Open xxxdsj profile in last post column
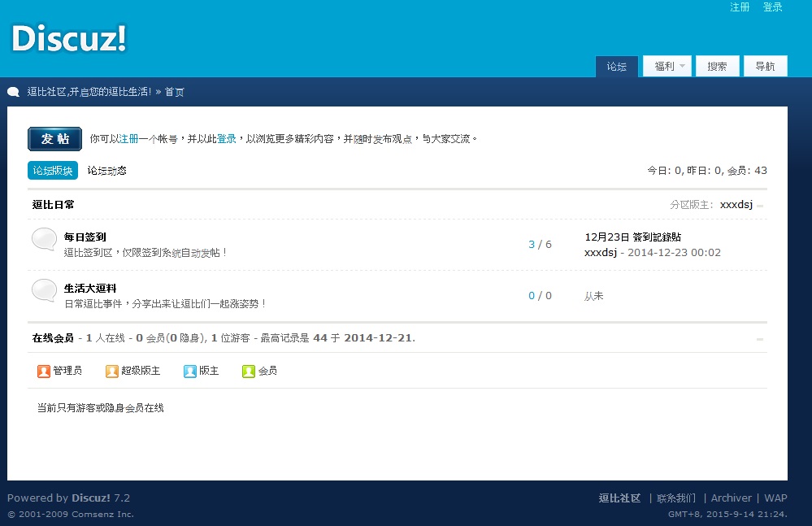The image size is (812, 526). (601, 253)
